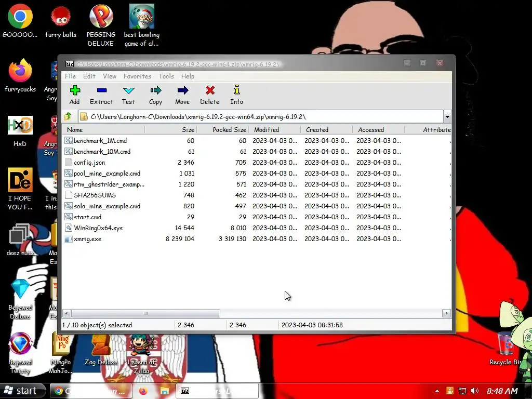Click the horizontal scrollbar thumb

click(x=145, y=313)
